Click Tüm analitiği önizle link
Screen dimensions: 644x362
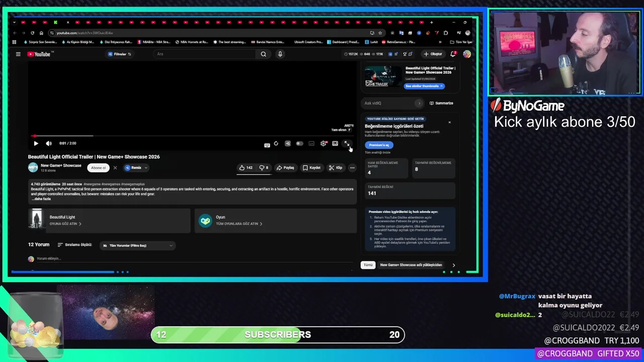pos(377,152)
